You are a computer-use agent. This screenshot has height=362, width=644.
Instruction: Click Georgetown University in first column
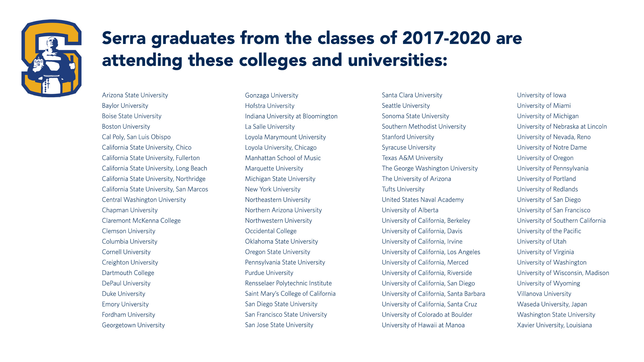click(133, 325)
